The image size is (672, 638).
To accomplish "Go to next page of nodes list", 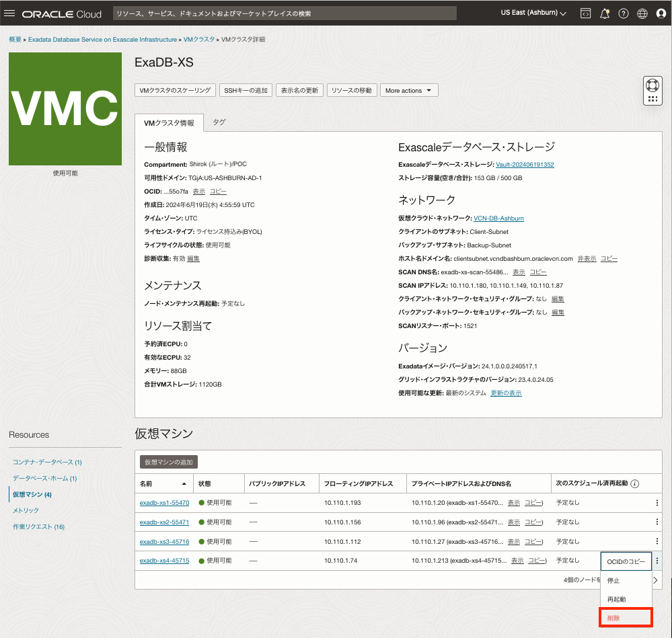I will 655,580.
